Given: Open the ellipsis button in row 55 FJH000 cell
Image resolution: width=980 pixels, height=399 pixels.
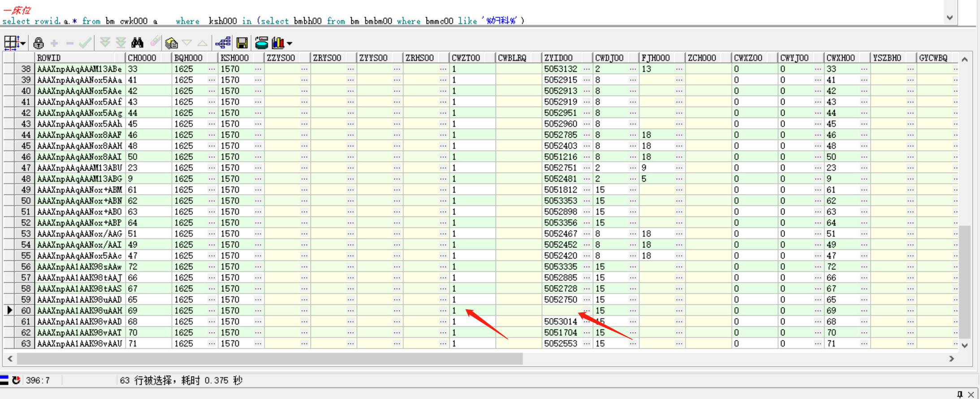Looking at the screenshot, I should (x=679, y=256).
